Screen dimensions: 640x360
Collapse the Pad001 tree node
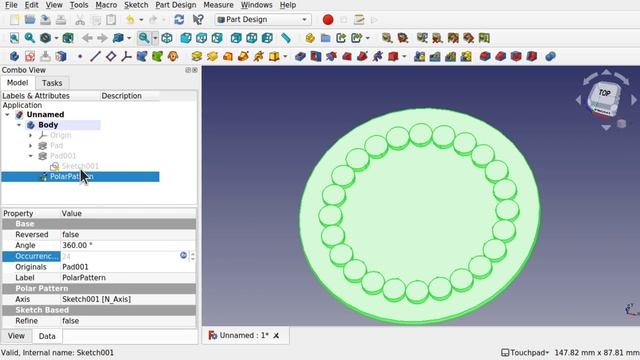pyautogui.click(x=31, y=156)
